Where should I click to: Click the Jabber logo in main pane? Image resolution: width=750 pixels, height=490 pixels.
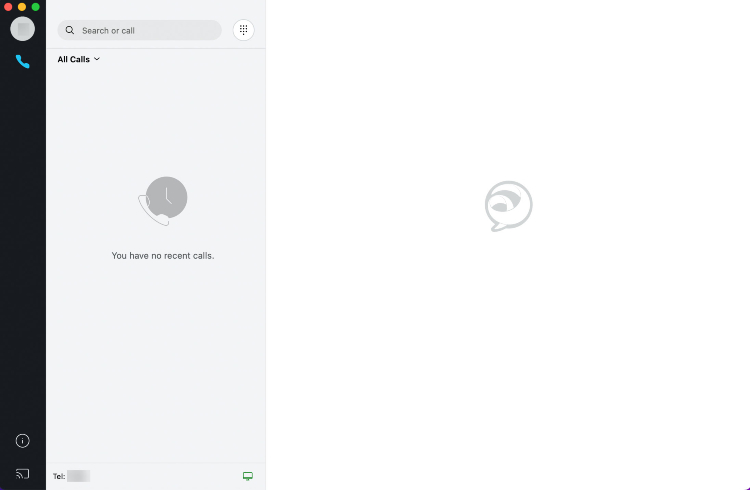pos(508,206)
